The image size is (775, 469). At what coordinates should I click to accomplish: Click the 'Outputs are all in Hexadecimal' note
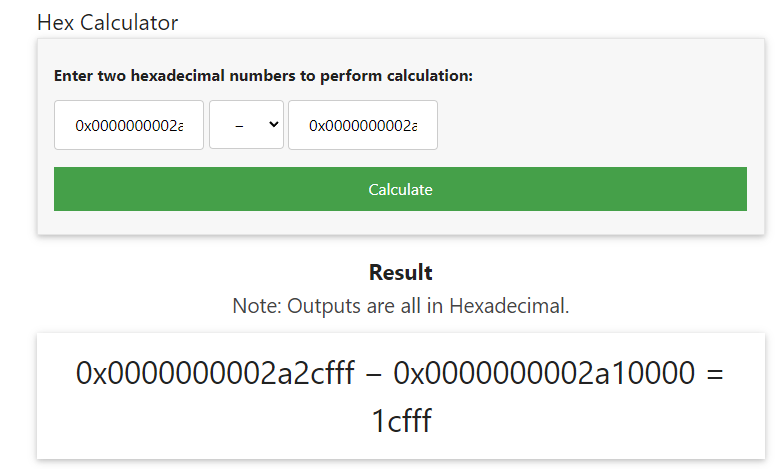428,306
